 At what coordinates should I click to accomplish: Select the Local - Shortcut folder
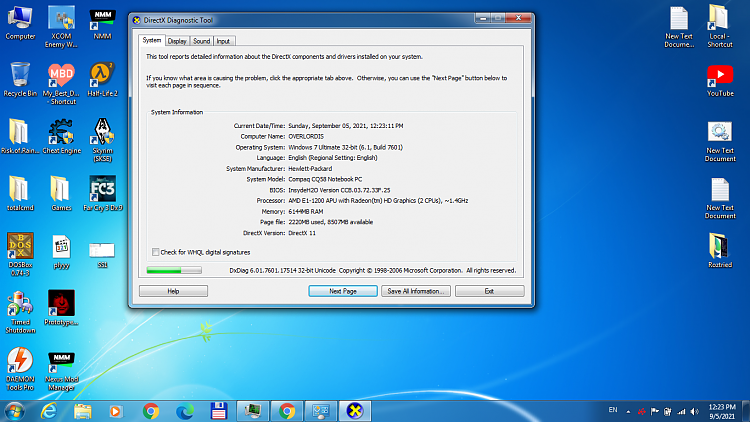tap(719, 26)
